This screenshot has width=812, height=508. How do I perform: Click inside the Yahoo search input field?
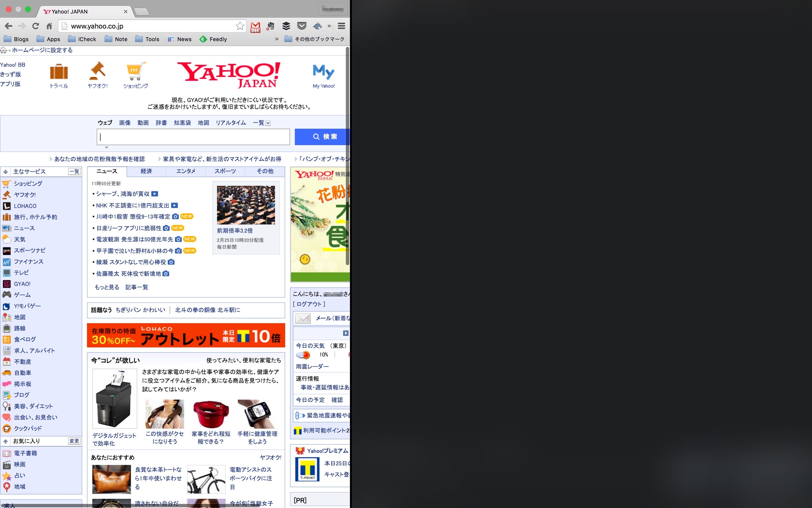tap(193, 137)
